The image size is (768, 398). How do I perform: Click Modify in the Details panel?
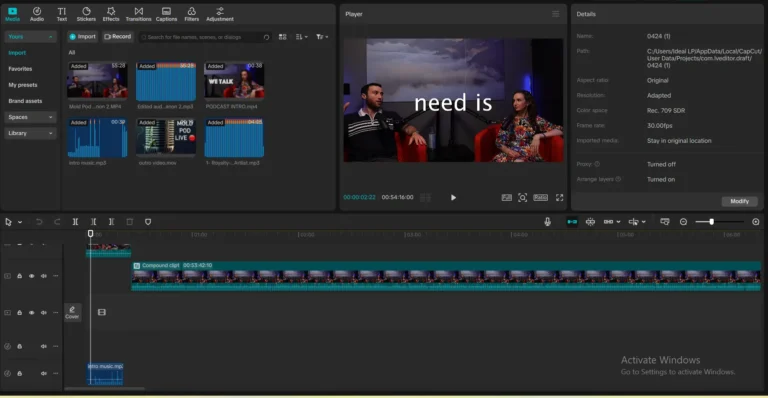(740, 201)
